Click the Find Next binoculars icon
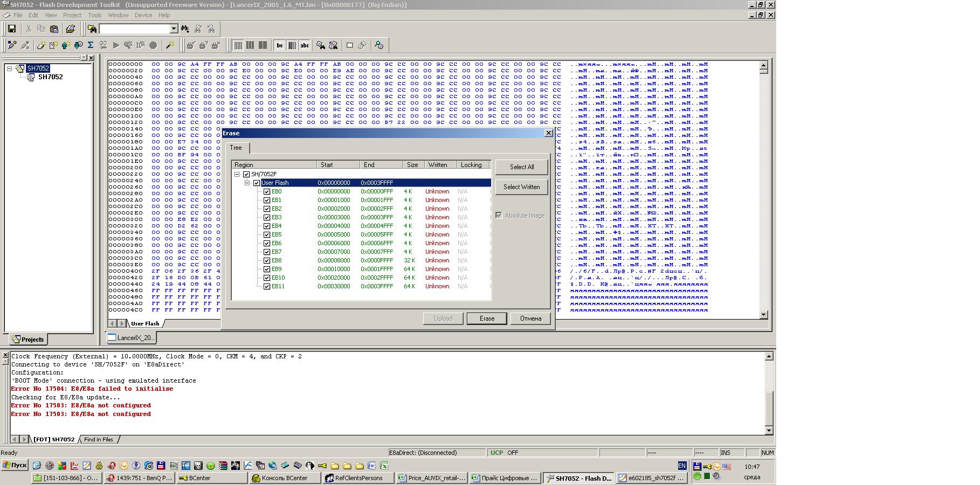Viewport: 980px width, 485px height. pyautogui.click(x=185, y=29)
